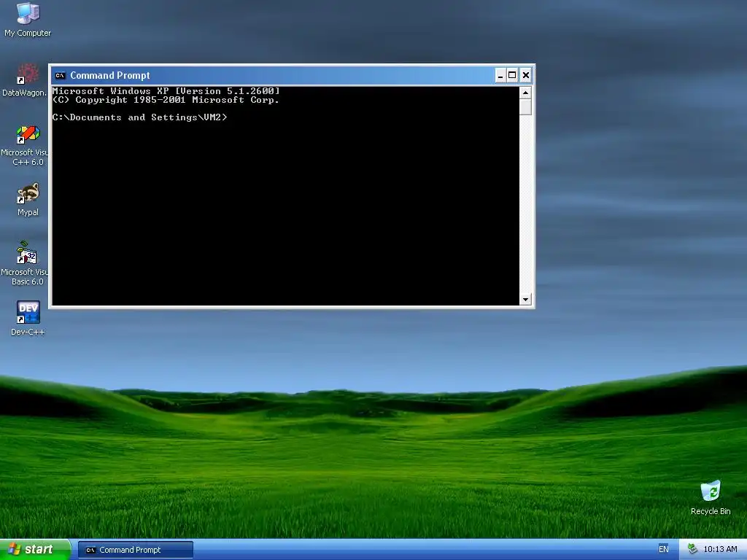
Task: Select the Microsoft Visual Basic 6.0 shortcut
Action: coord(25,263)
